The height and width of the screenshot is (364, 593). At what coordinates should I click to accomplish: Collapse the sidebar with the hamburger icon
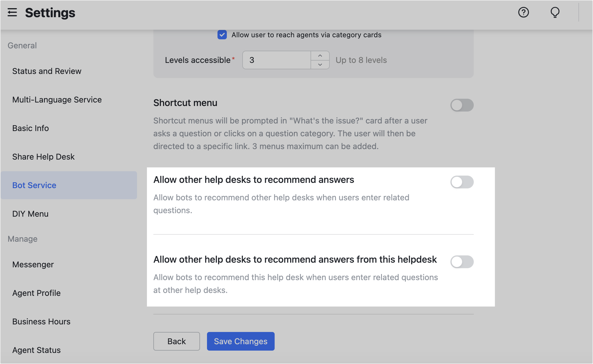12,13
